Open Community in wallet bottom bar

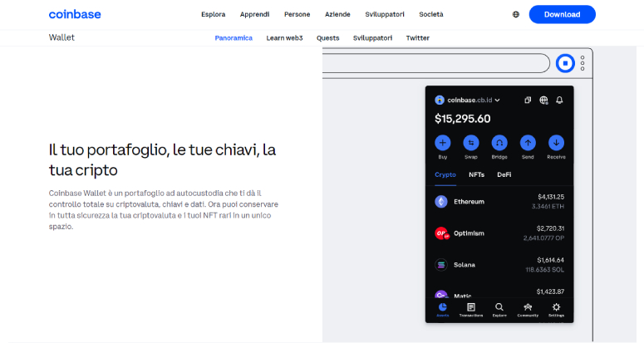click(528, 310)
